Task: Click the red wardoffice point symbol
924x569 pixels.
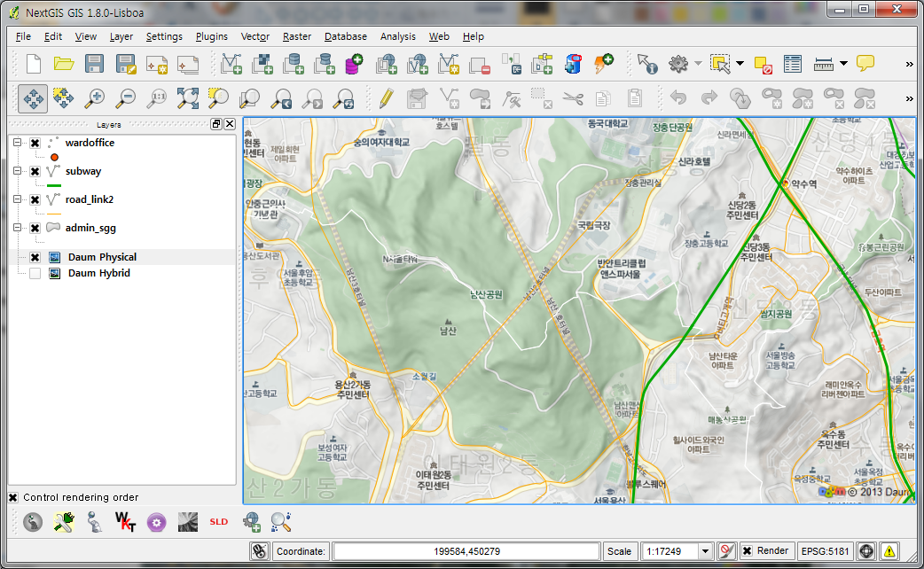Action: point(54,156)
